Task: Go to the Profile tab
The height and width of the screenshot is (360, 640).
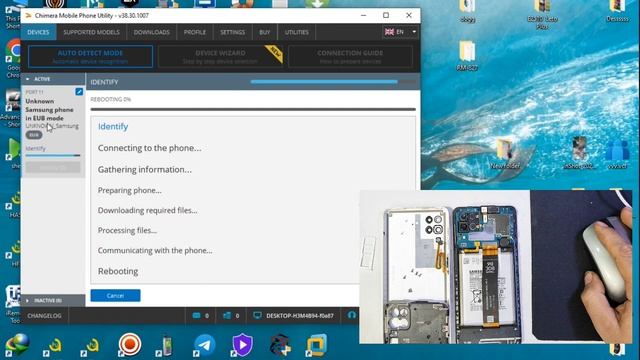Action: [x=195, y=32]
